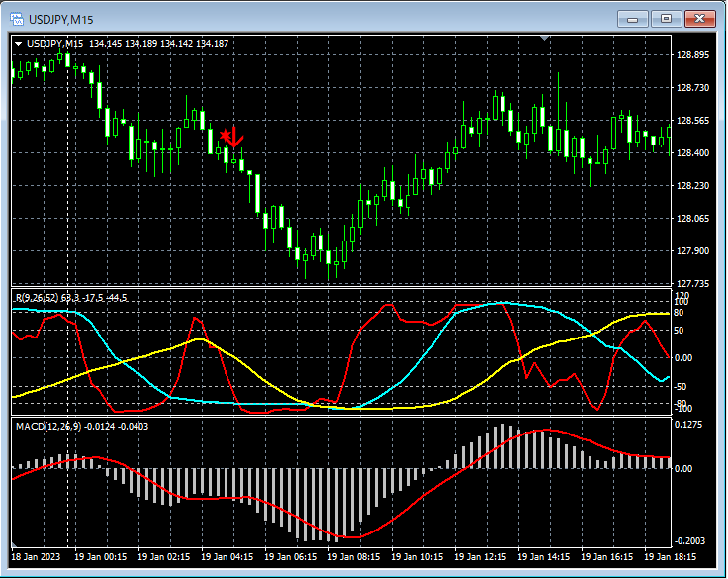Click the 127.735 price level label
Screen dimensions: 728x579
692,283
